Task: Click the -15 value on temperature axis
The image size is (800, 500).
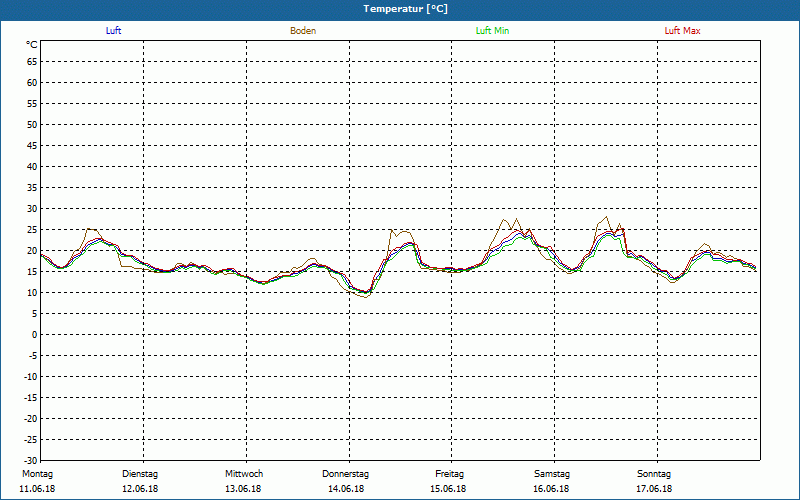Action: tap(31, 398)
